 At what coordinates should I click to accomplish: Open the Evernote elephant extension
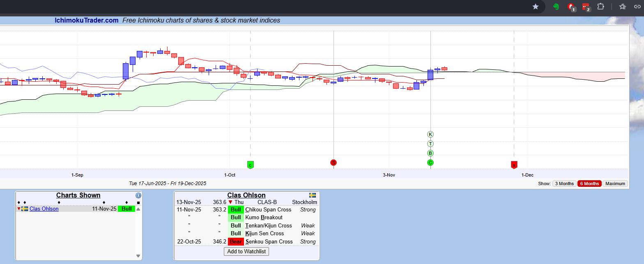click(x=556, y=7)
